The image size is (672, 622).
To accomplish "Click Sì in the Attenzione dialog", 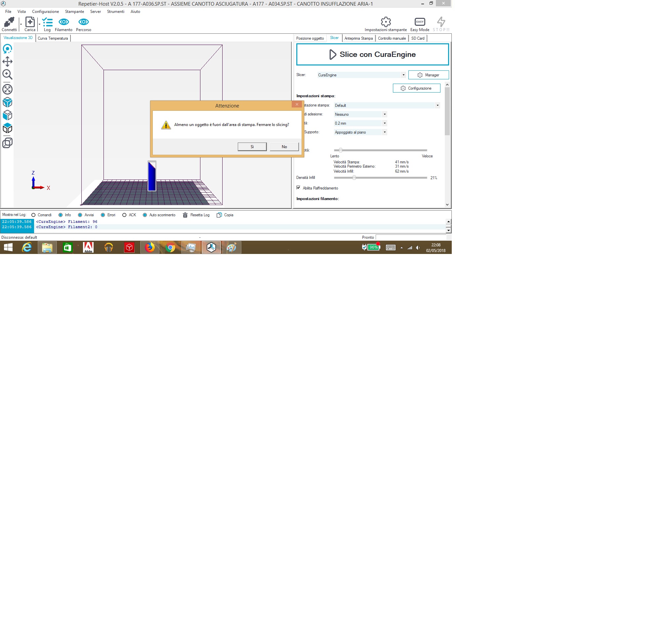I will 252,147.
